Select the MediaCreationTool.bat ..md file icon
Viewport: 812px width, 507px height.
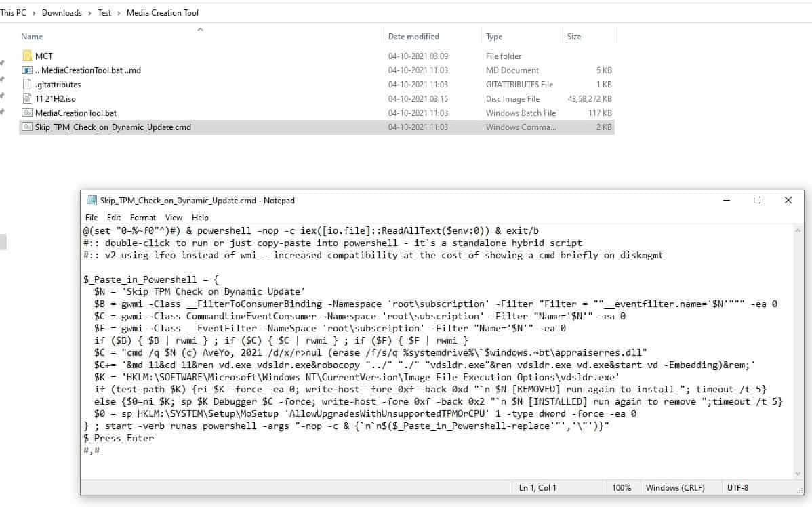[27, 70]
